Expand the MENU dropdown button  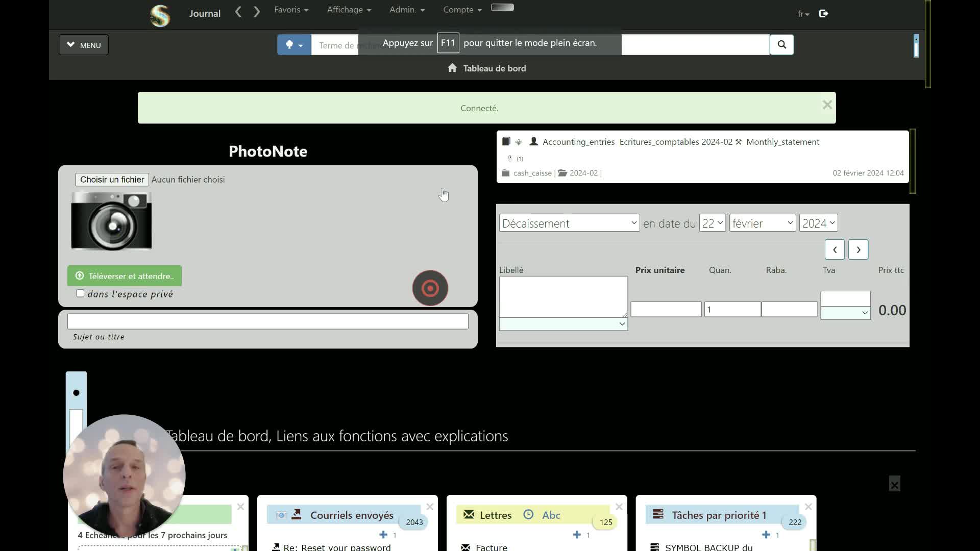coord(84,45)
